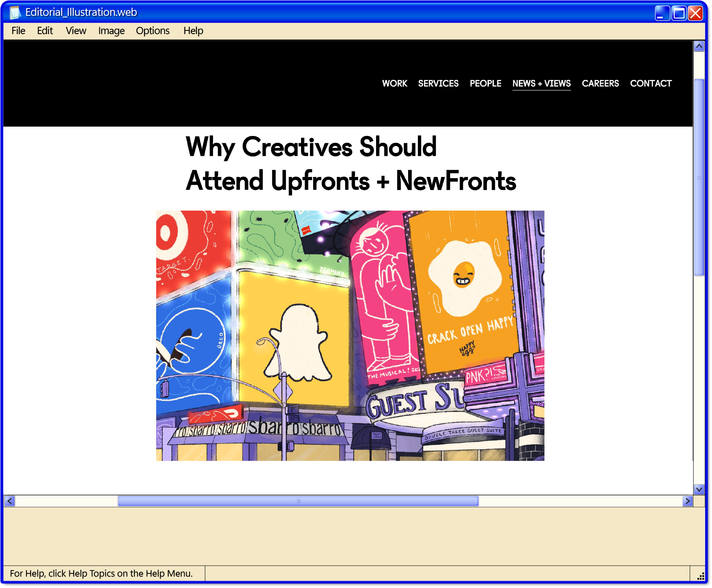Click the CONTACT nav link
The image size is (712, 588).
pos(651,84)
